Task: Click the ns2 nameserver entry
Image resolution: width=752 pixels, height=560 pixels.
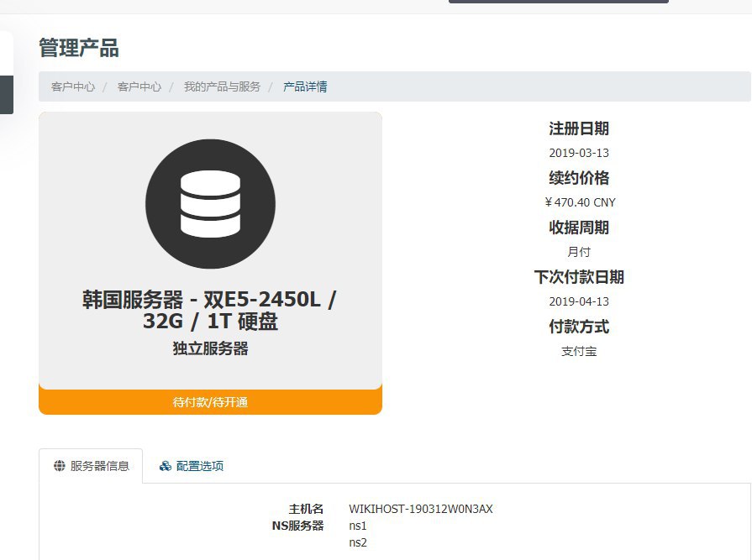Action: pos(358,542)
